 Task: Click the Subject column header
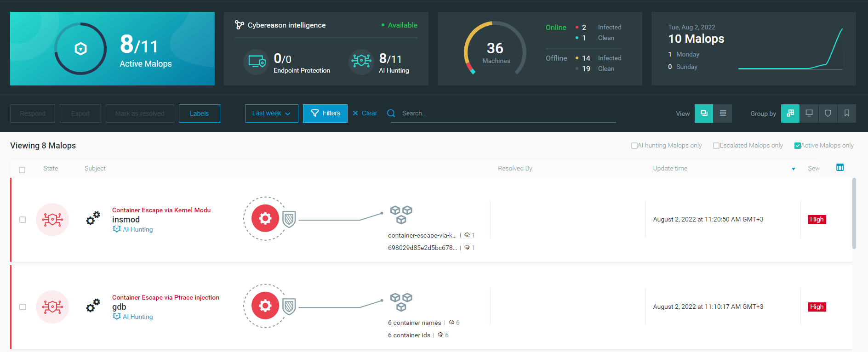click(x=95, y=169)
